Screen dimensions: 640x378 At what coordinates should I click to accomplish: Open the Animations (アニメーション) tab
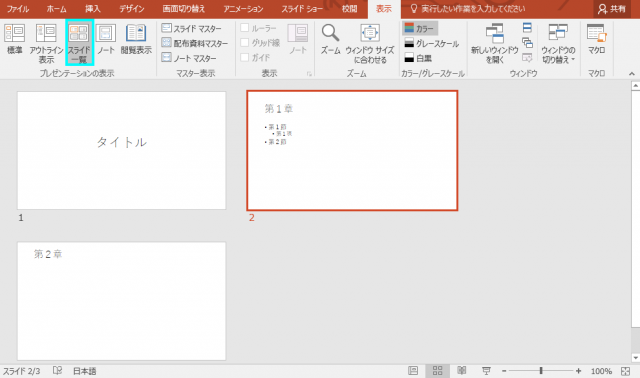[243, 9]
